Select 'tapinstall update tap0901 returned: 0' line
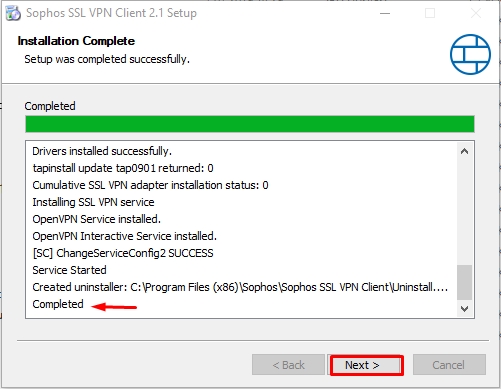Viewport: 501px width, 389px height. pos(123,168)
